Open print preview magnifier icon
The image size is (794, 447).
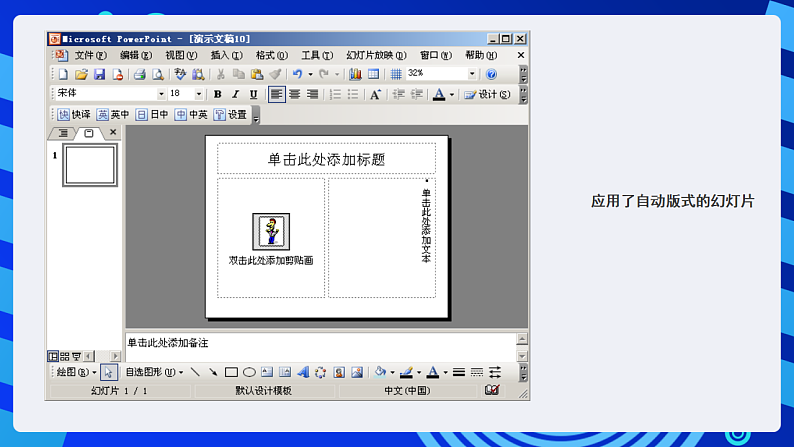(x=158, y=74)
